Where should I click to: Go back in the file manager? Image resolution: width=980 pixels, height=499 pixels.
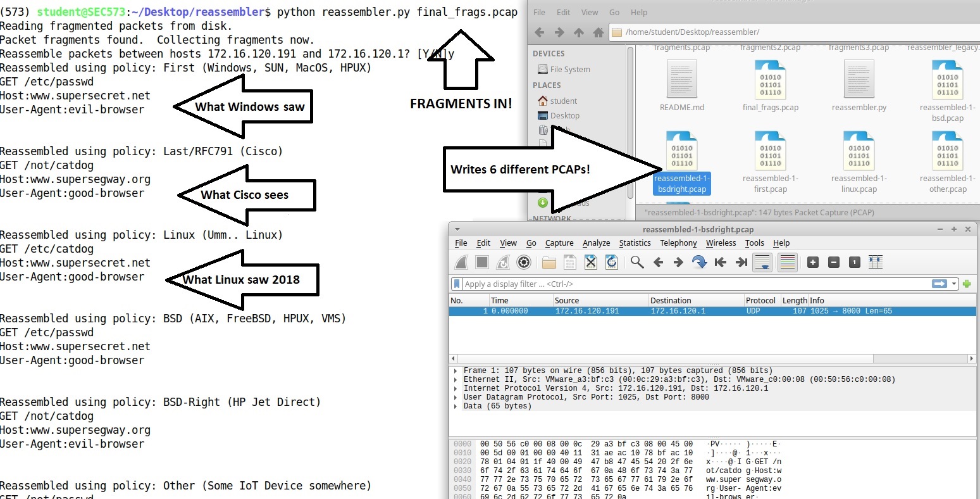[539, 32]
